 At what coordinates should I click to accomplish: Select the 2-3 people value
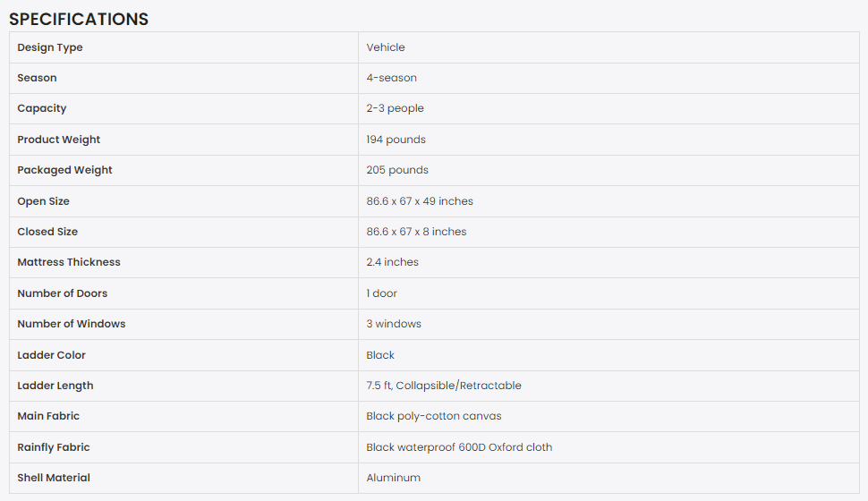395,108
